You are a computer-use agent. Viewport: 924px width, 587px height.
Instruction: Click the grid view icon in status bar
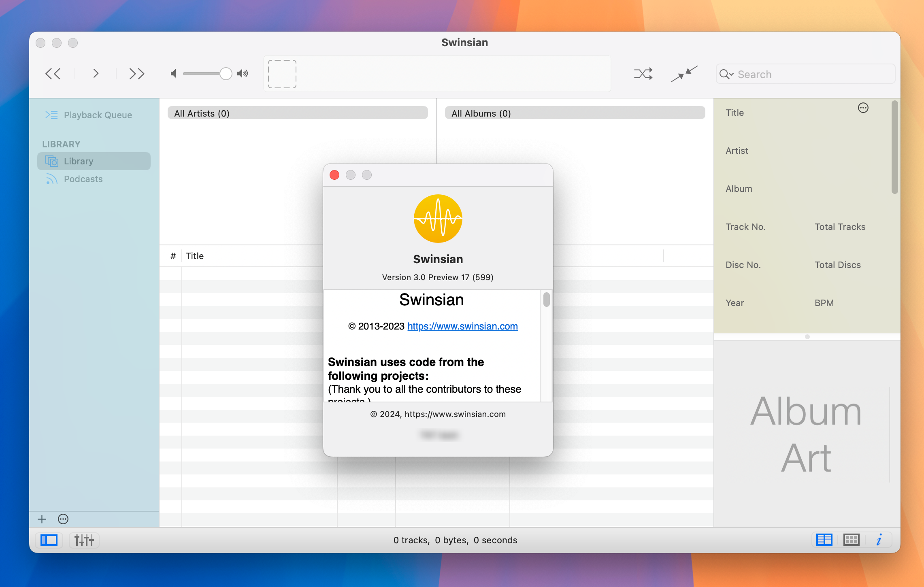pos(851,539)
